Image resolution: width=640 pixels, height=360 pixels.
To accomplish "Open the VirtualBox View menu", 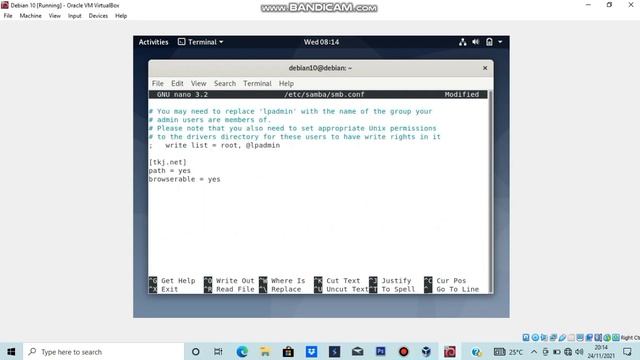I will tap(54, 16).
